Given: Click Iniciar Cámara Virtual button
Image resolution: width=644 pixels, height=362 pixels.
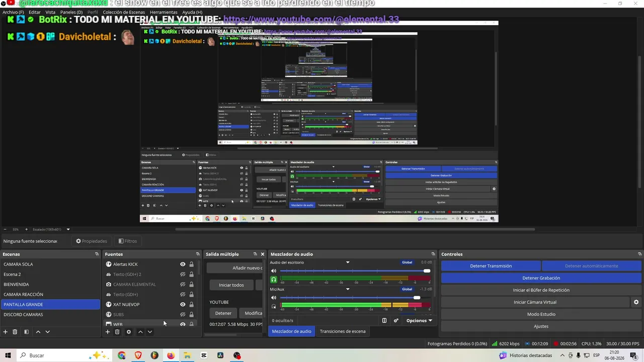Looking at the screenshot, I should [x=535, y=302].
